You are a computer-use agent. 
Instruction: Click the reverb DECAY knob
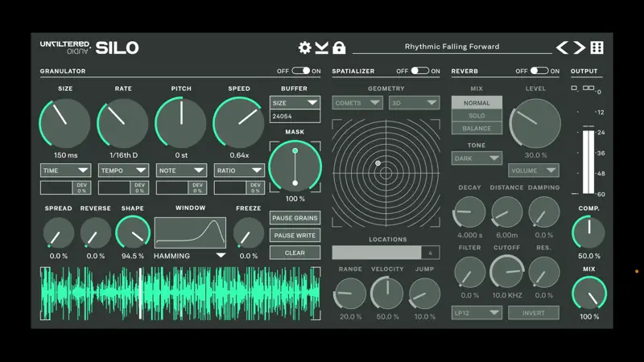click(469, 212)
